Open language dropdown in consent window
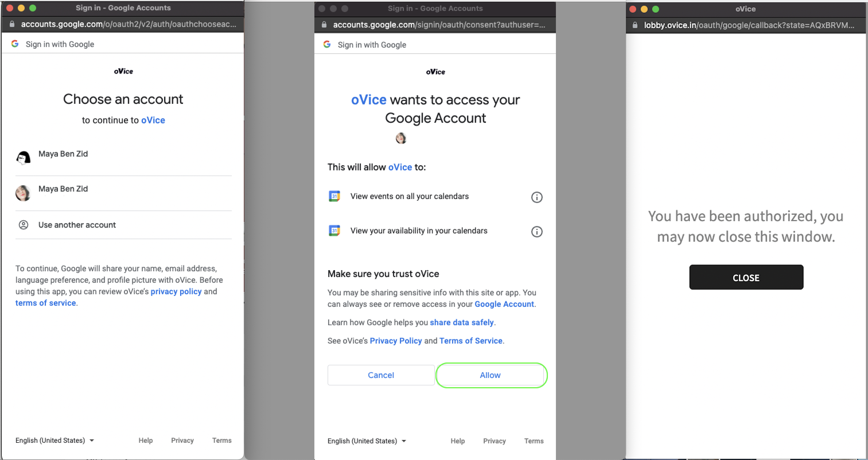Viewport: 868px width, 460px height. (x=367, y=441)
